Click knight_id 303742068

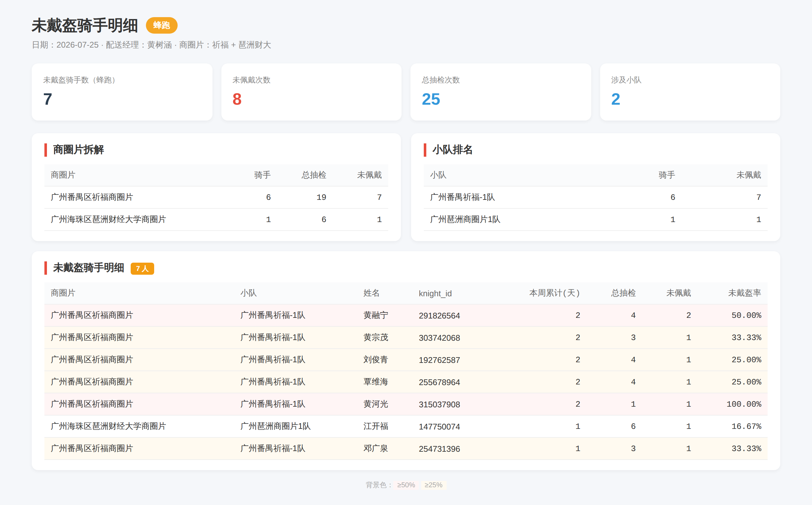pyautogui.click(x=439, y=338)
